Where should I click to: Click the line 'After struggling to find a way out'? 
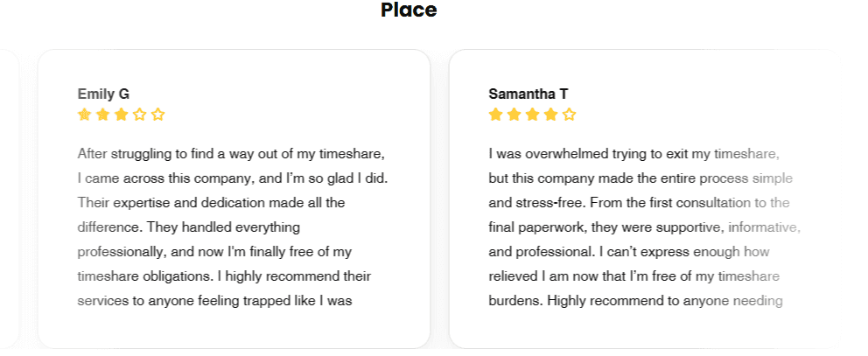[x=231, y=154]
